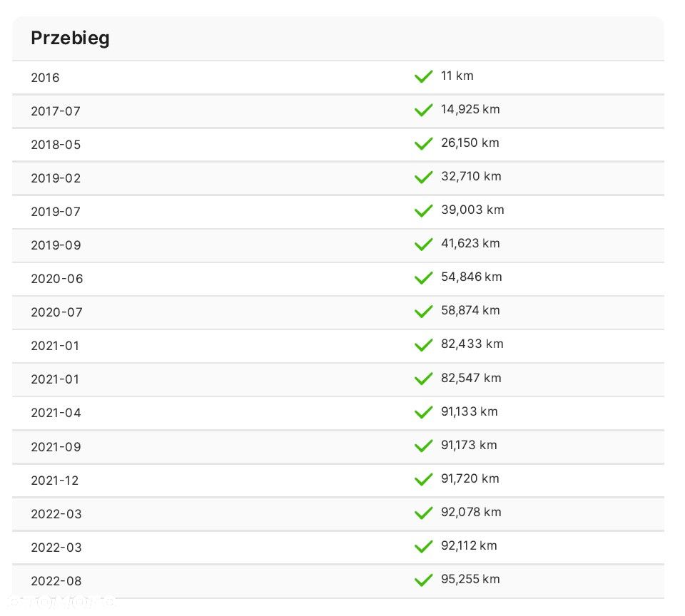The image size is (685, 616).
Task: Click the checkmark beside 54,846 km
Action: click(423, 278)
